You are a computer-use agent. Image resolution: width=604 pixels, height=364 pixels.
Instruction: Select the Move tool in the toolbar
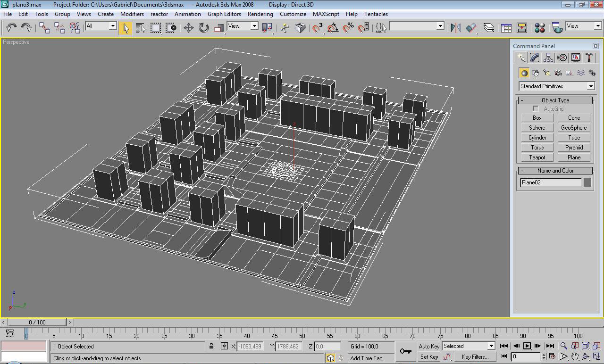[x=188, y=28]
